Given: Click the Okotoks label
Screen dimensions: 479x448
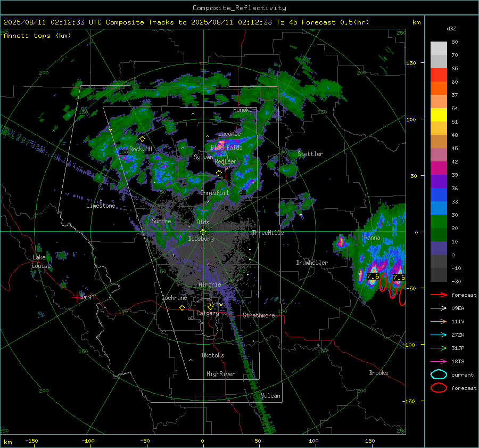Looking at the screenshot, I should pos(213,355).
